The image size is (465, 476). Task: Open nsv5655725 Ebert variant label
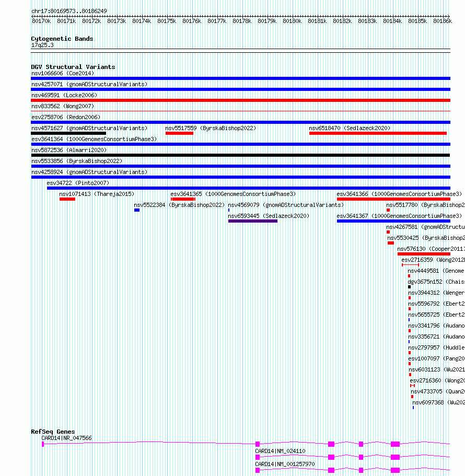[436, 315]
